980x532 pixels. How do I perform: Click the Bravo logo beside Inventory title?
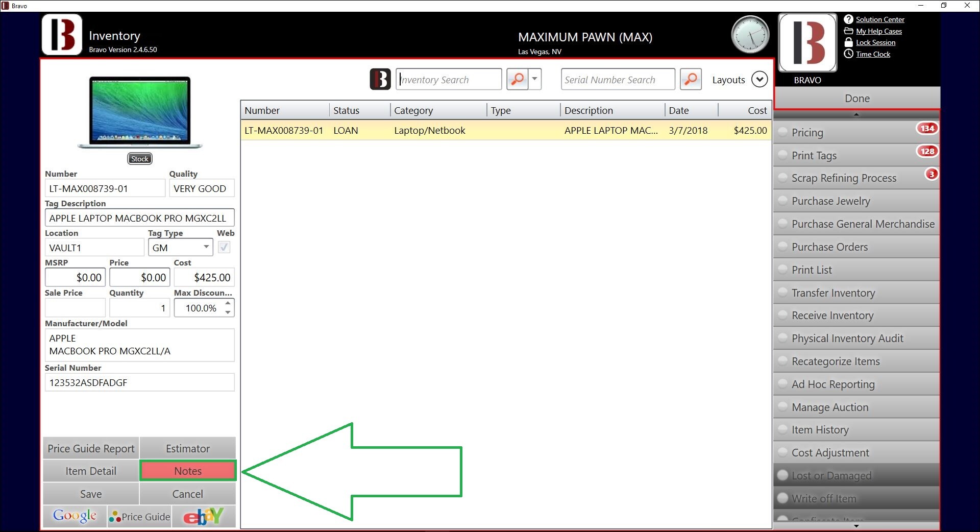tap(62, 35)
